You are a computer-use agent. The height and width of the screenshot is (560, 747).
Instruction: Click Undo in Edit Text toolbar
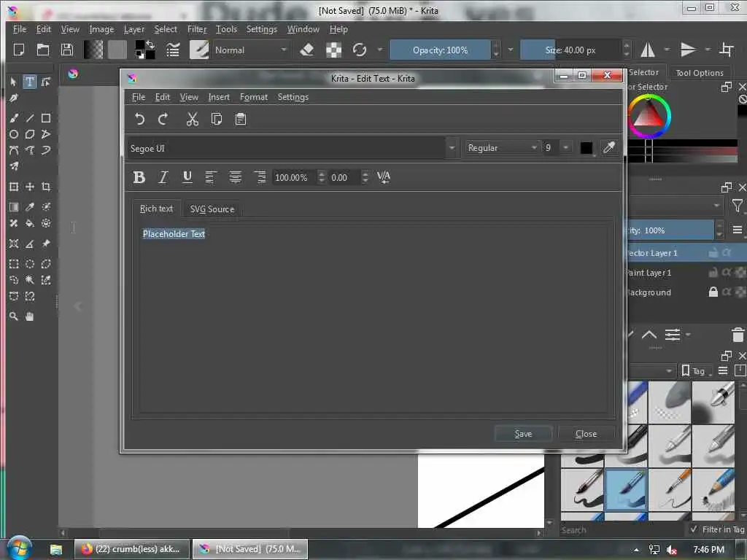139,119
